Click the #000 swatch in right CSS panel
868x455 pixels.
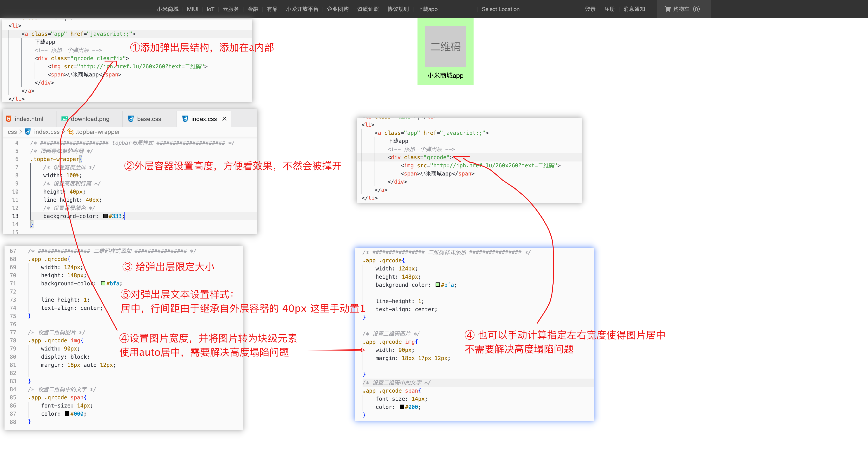tap(402, 407)
